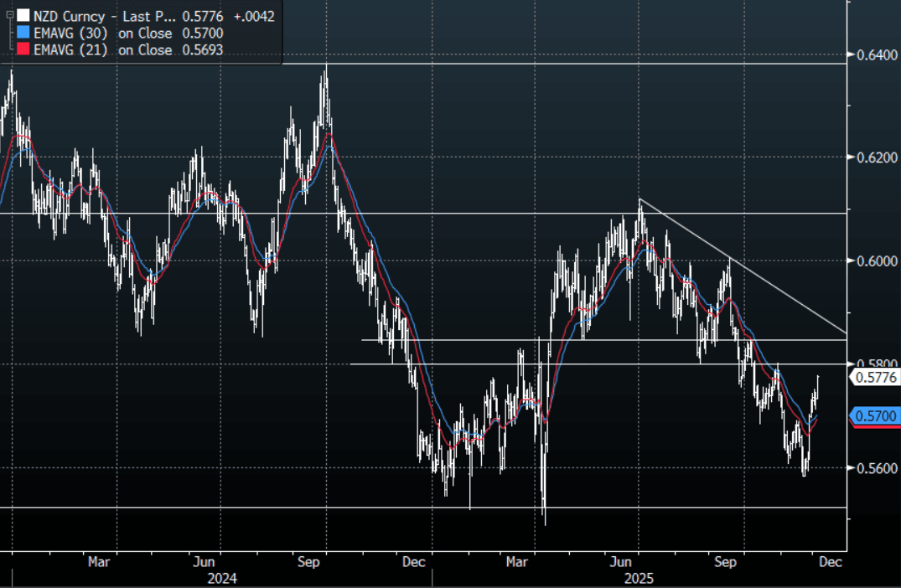Click the 0.6400 y-axis label
Screen dimensions: 901x588
[877, 55]
